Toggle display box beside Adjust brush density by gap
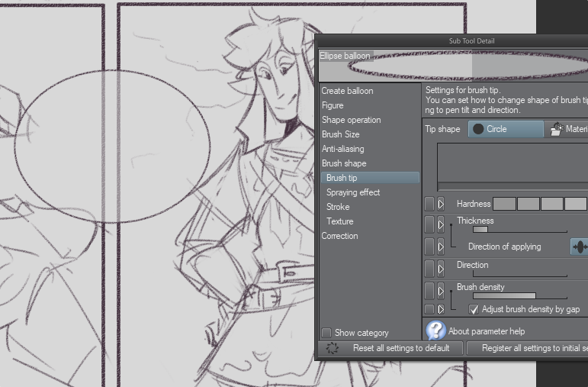 click(x=429, y=309)
